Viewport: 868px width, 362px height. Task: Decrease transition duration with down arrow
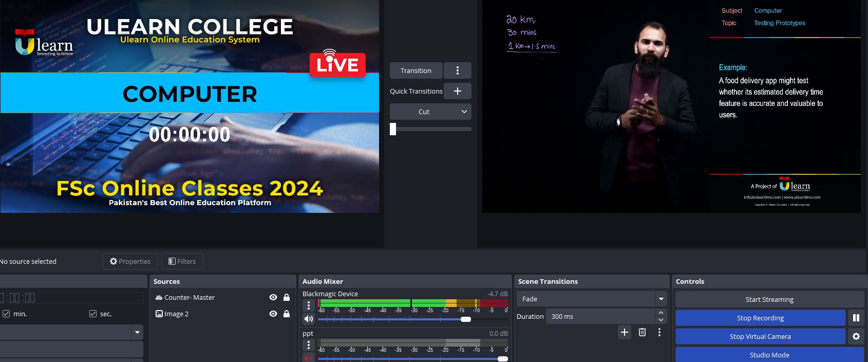(x=661, y=320)
